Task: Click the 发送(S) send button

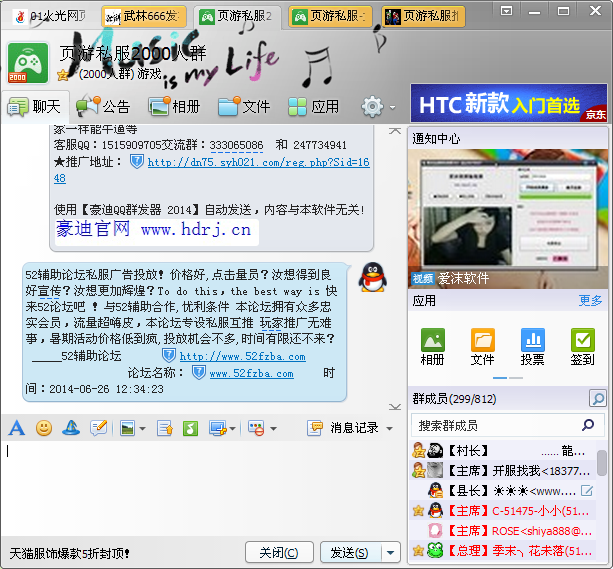Action: [350, 553]
